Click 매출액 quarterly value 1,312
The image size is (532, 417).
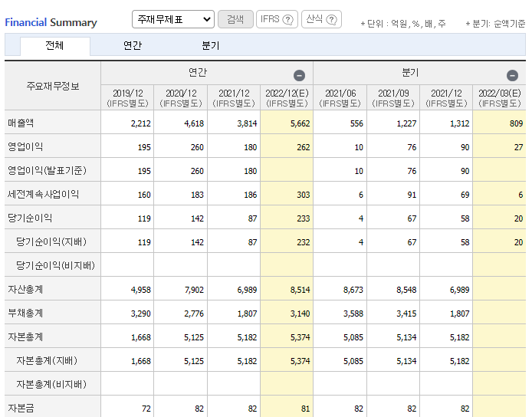point(460,123)
